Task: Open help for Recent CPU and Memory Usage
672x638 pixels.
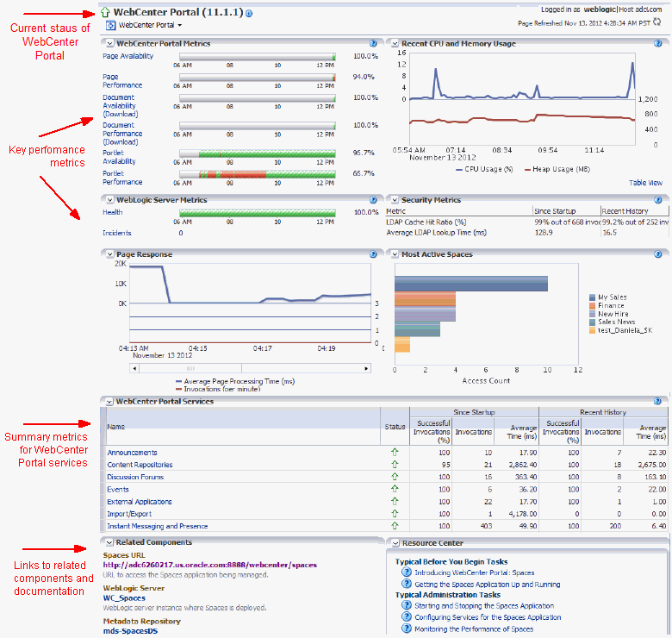Action: point(658,43)
